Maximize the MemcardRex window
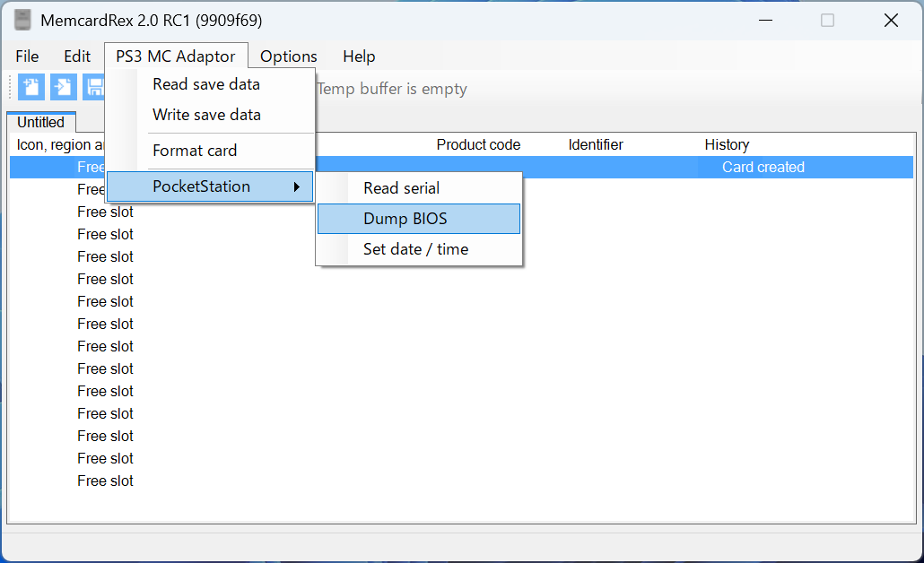 click(827, 21)
